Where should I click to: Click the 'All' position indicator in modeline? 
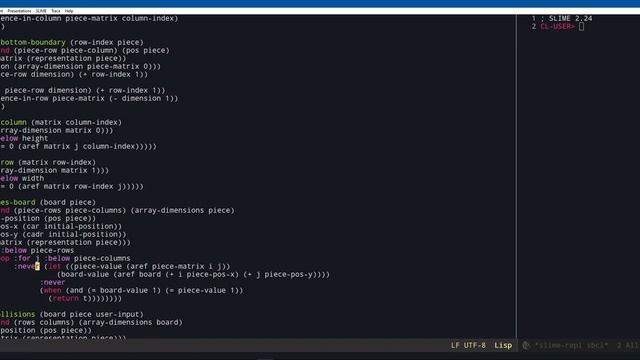coord(632,345)
